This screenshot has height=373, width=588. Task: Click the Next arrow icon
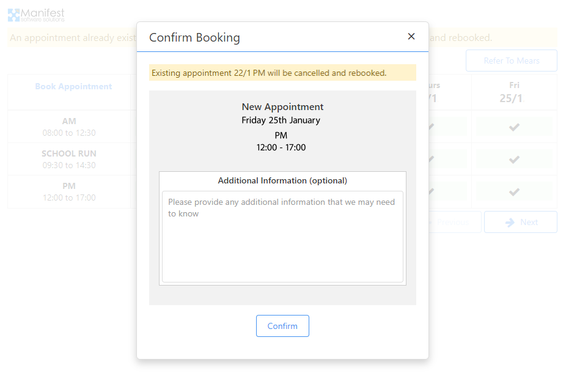pyautogui.click(x=510, y=223)
